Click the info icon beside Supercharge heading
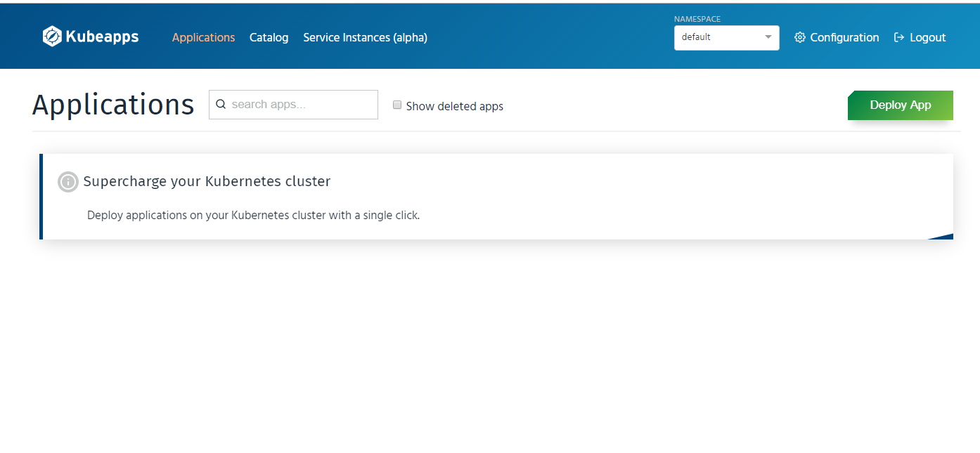This screenshot has width=980, height=453. click(x=68, y=182)
